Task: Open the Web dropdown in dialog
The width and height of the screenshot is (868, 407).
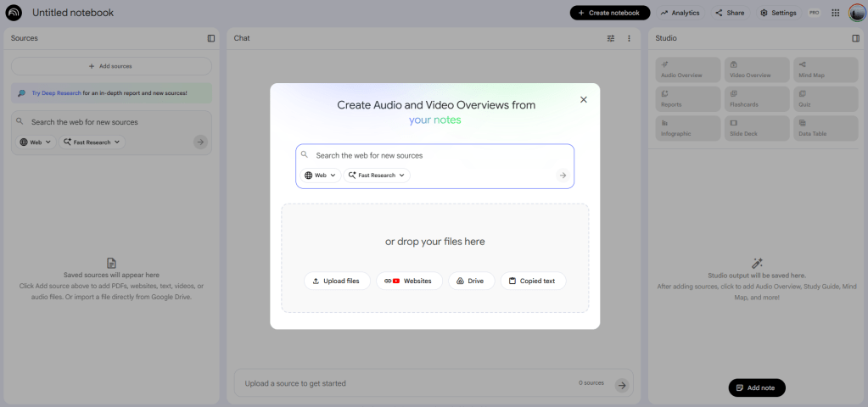Action: (320, 176)
